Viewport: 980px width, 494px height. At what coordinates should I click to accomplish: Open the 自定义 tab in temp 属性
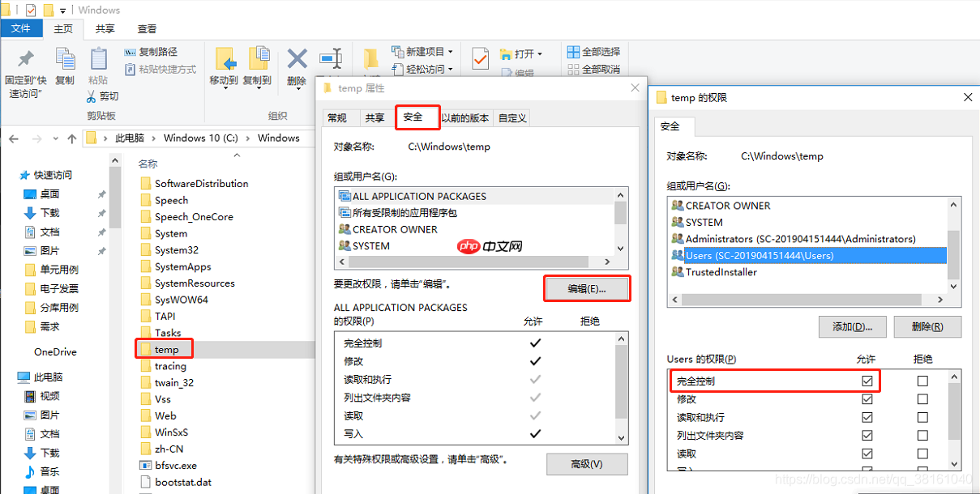point(512,118)
